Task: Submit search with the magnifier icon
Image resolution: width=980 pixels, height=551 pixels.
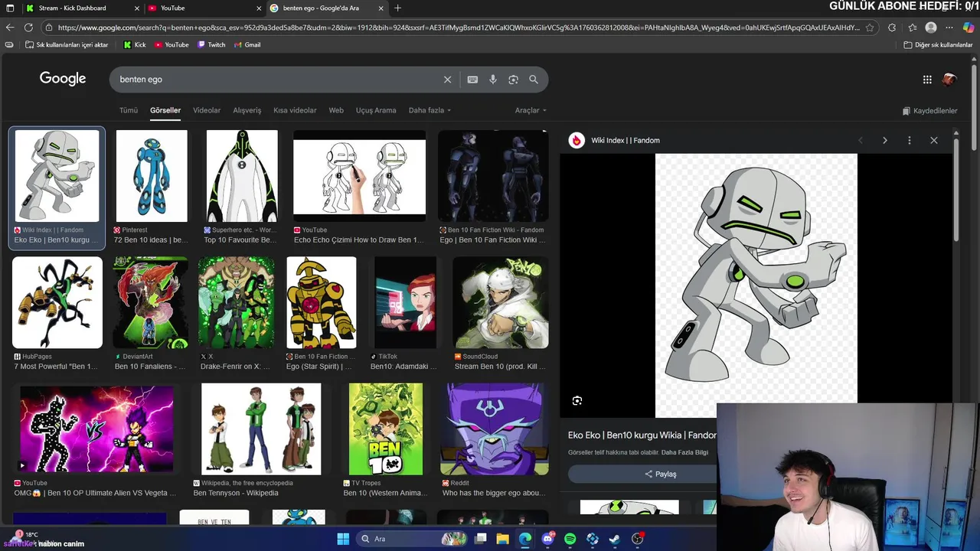Action: pyautogui.click(x=534, y=80)
